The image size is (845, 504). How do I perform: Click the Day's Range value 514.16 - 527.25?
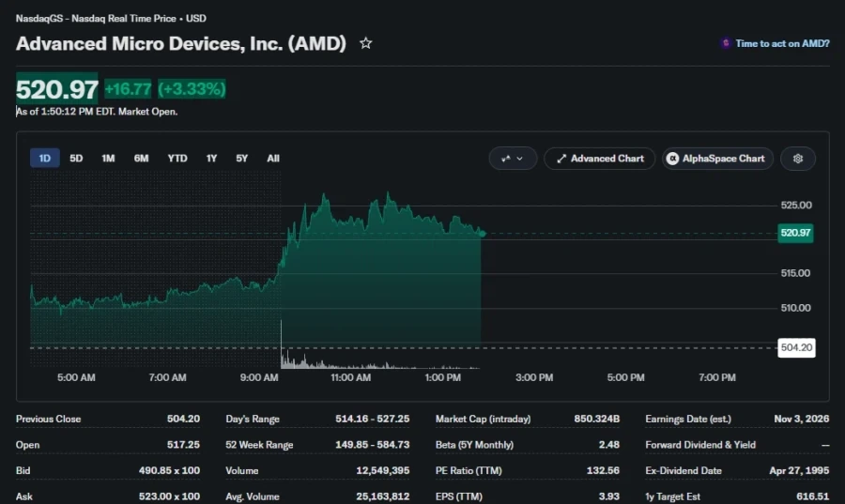tap(373, 419)
